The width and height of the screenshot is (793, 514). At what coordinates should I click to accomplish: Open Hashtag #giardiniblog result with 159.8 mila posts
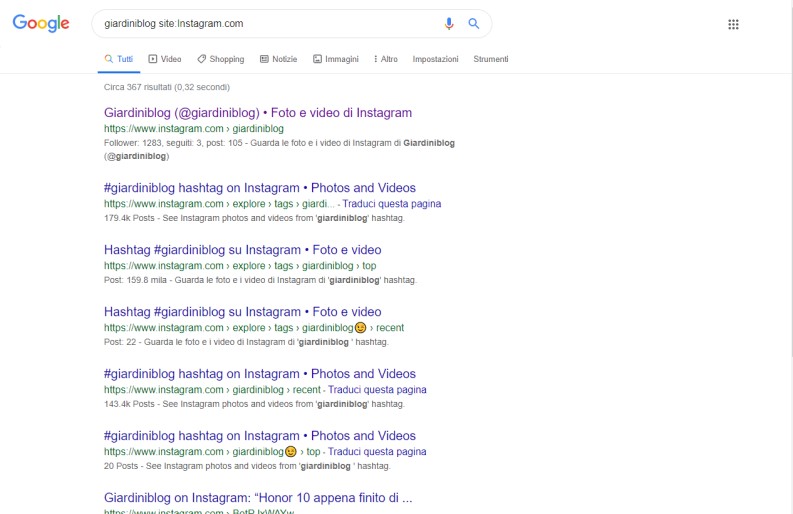tap(243, 249)
